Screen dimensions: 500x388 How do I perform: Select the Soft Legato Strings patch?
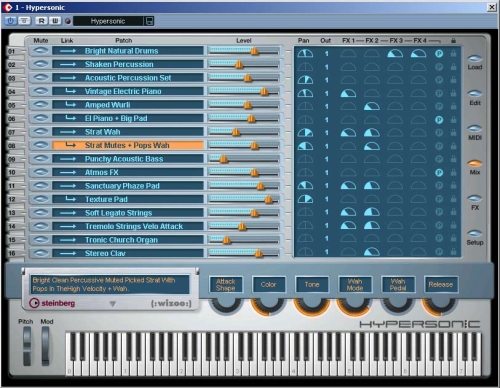[x=128, y=213]
